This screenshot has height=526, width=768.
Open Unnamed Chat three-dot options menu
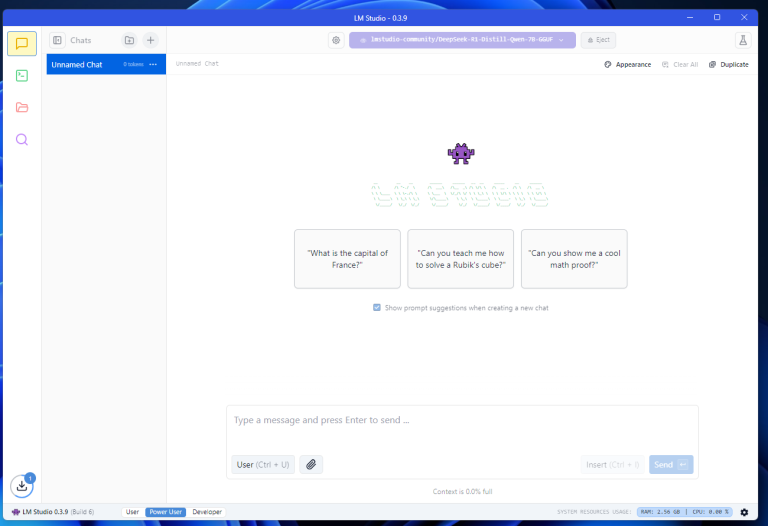pyautogui.click(x=153, y=65)
